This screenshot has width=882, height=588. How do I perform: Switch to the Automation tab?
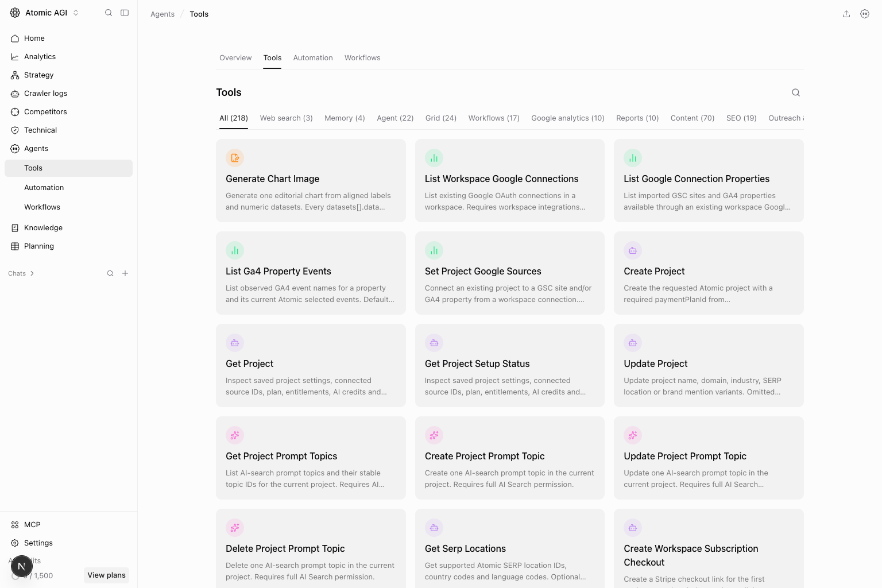[313, 58]
